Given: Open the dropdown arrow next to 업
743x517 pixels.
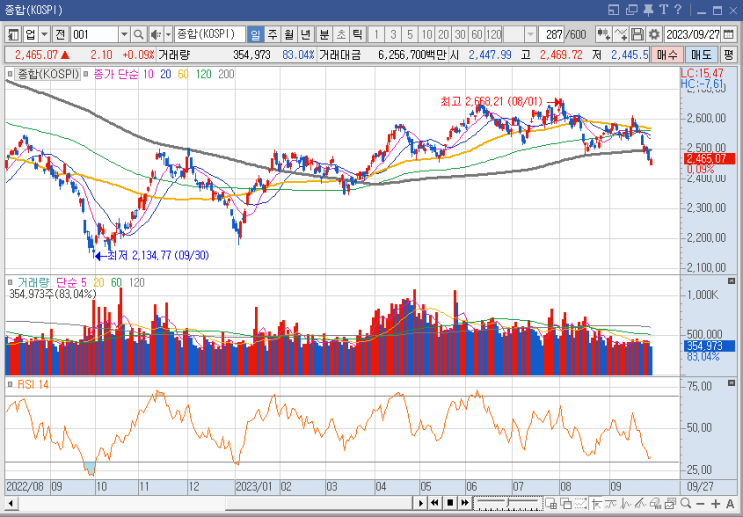Looking at the screenshot, I should [44, 34].
